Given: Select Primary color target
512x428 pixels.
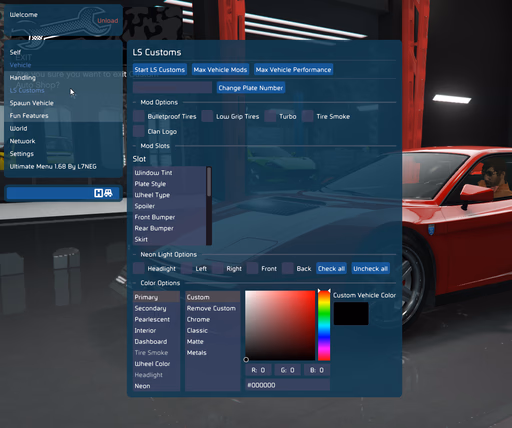Looking at the screenshot, I should click(156, 297).
